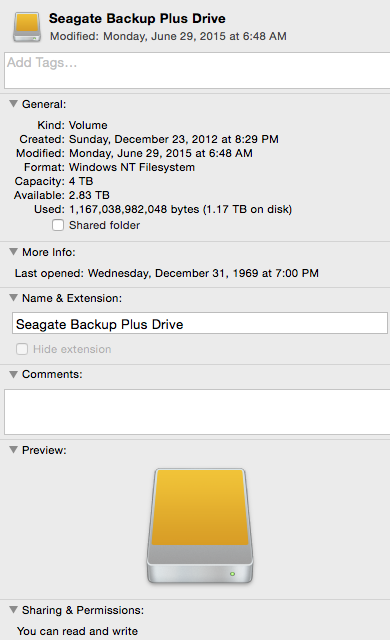Toggle the Hide extension checkbox

[22, 349]
